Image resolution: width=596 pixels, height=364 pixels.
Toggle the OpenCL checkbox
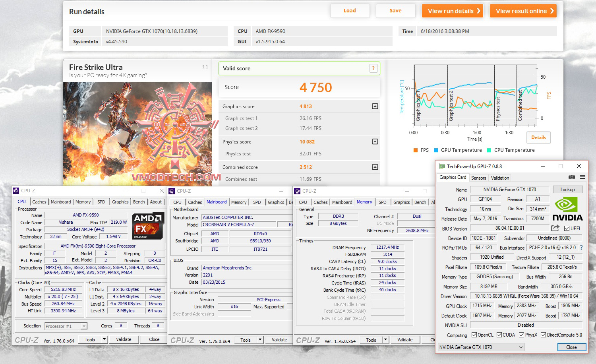(474, 335)
